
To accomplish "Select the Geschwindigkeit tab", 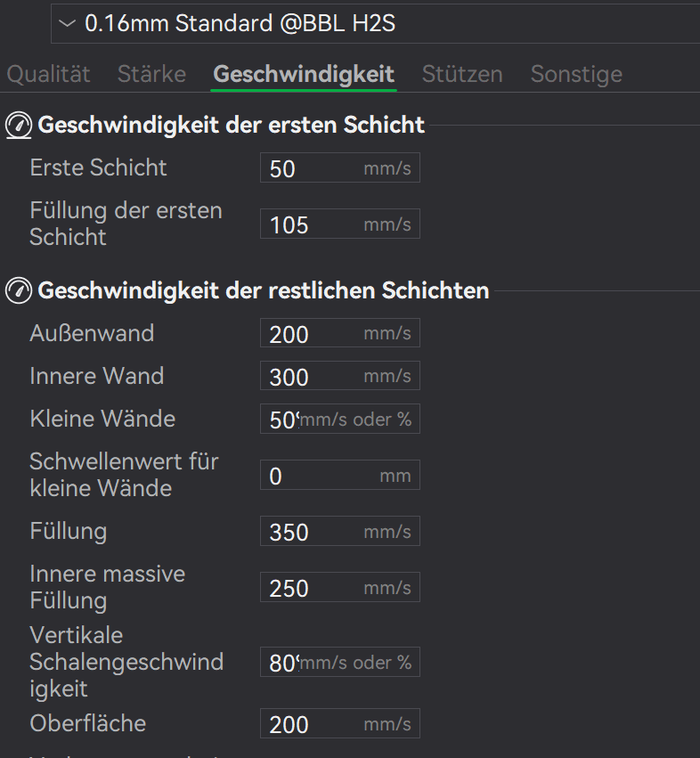I will pyautogui.click(x=304, y=74).
